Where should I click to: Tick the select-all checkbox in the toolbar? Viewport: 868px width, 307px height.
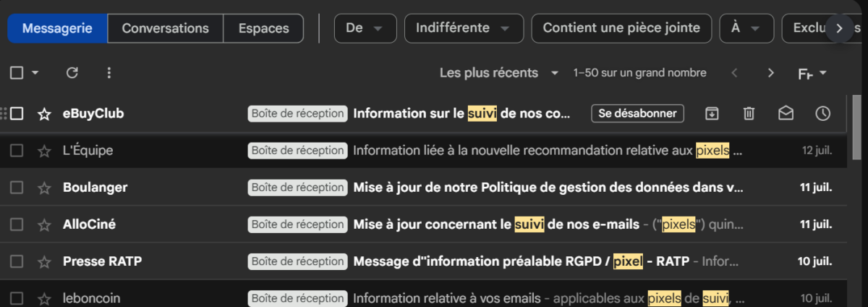pos(17,72)
